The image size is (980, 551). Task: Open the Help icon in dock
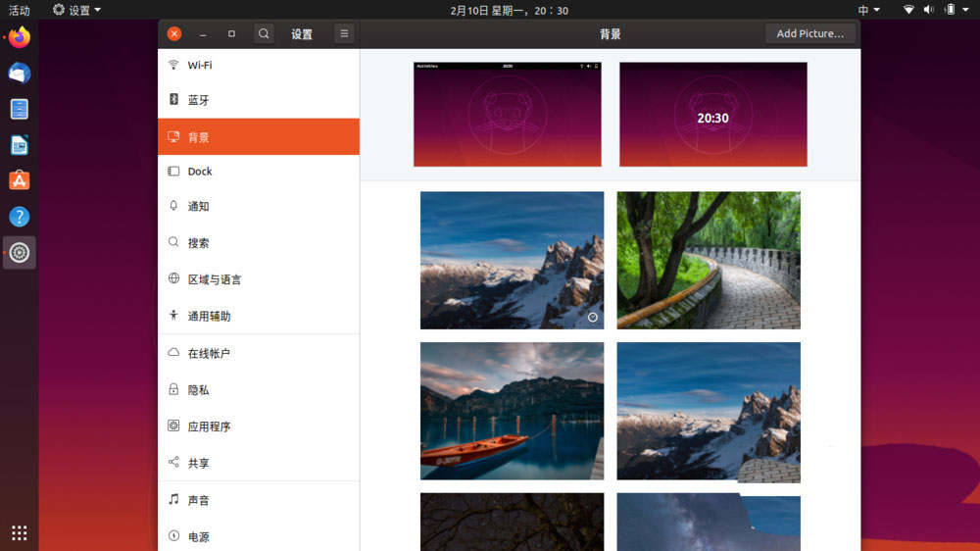20,217
